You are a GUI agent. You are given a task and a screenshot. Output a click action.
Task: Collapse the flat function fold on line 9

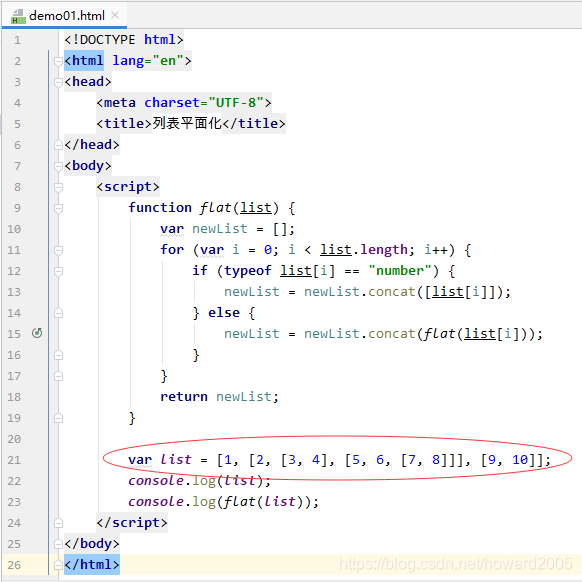point(58,208)
